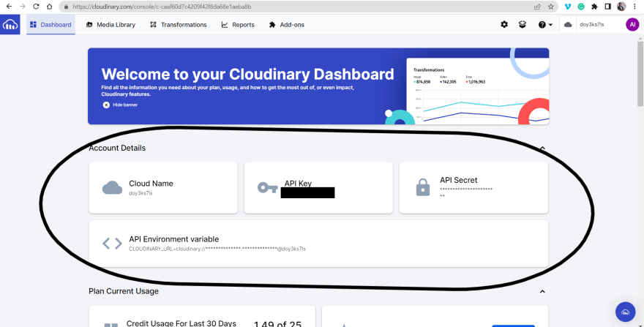Click the masked API Secret value
Image resolution: width=644 pixels, height=327 pixels.
click(465, 192)
